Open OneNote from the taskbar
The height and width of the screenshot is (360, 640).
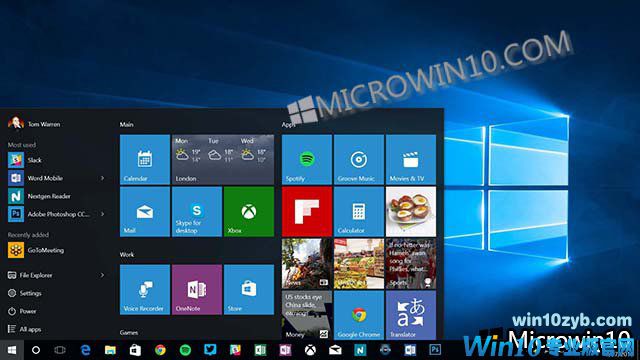(x=285, y=350)
